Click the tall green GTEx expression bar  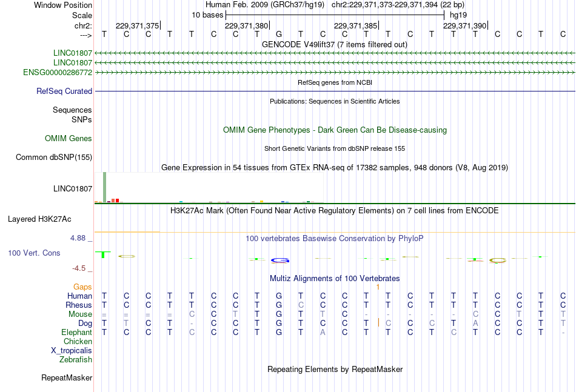[x=105, y=187]
